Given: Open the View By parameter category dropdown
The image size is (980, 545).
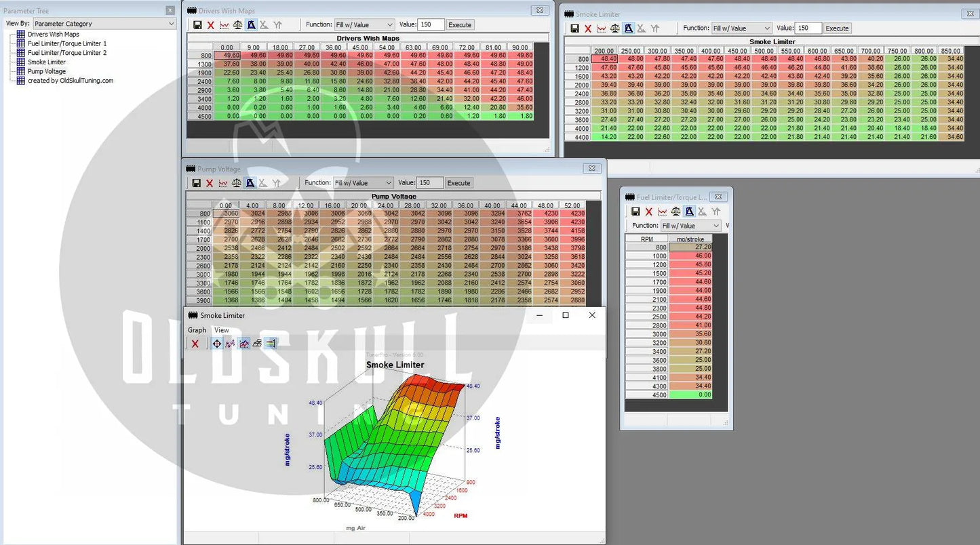Looking at the screenshot, I should pos(104,24).
